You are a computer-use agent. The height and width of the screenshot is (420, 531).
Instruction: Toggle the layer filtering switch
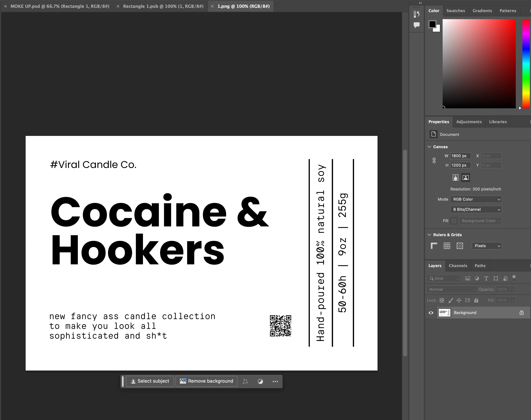tap(514, 278)
